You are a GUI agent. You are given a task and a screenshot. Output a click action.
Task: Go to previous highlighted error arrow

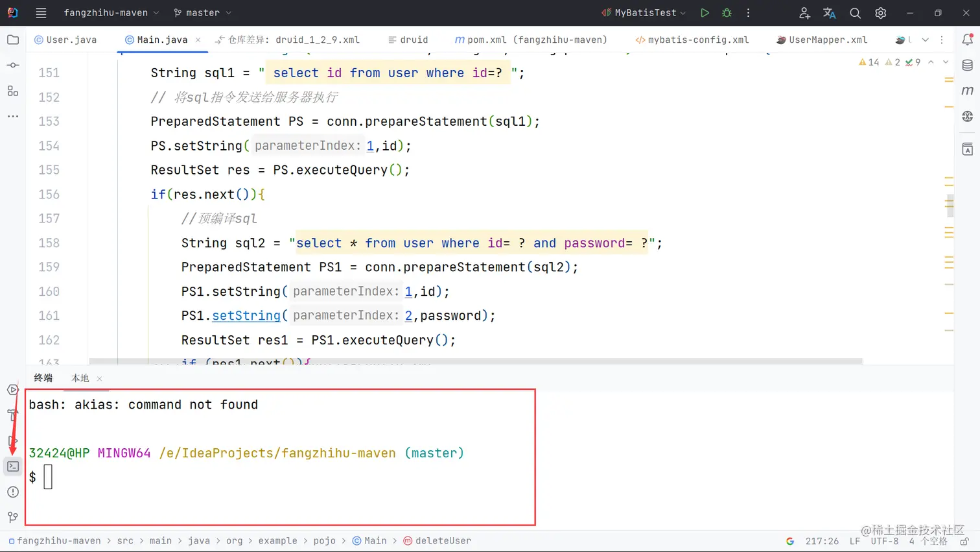pyautogui.click(x=931, y=62)
